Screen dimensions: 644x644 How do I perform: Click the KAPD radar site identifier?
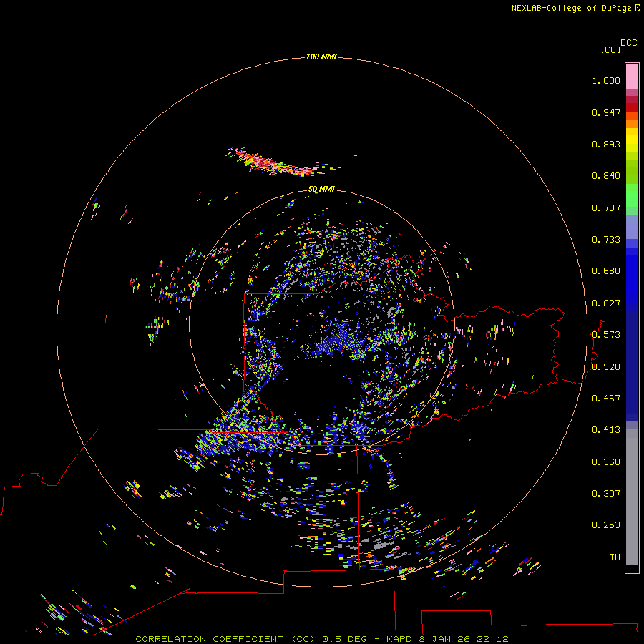pyautogui.click(x=399, y=639)
